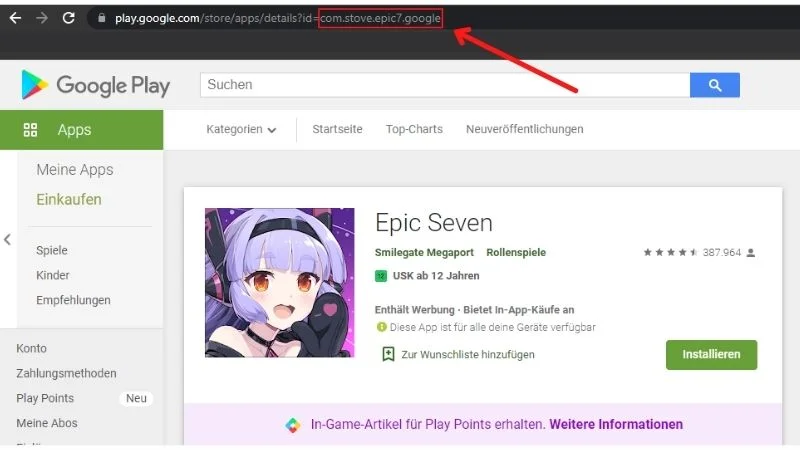This screenshot has height=450, width=800.
Task: Expand the Kategorien dropdown
Action: coord(241,129)
